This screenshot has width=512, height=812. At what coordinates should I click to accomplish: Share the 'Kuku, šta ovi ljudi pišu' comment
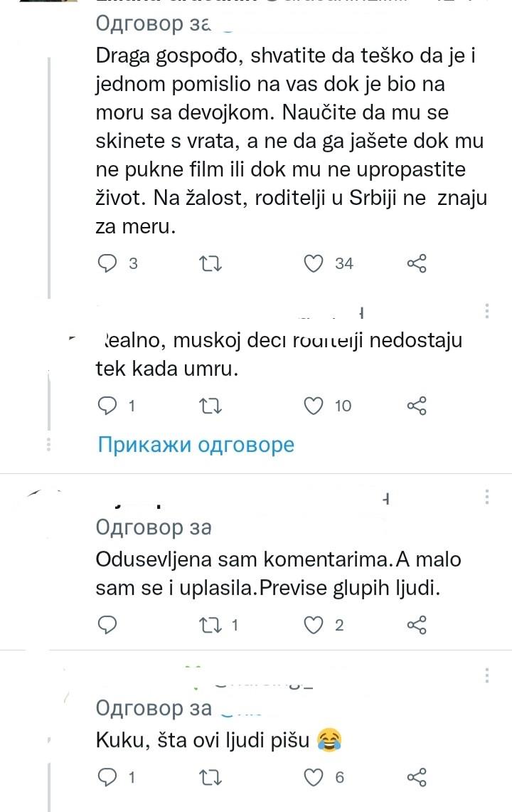417,777
